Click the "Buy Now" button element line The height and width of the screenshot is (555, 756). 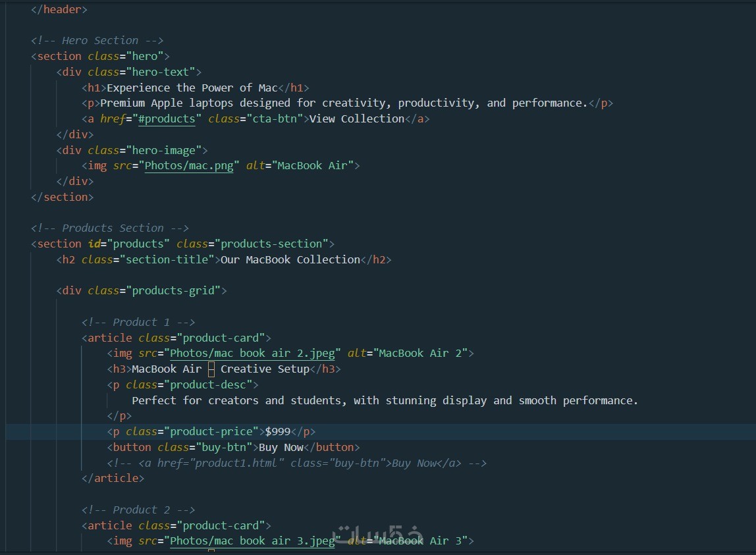[233, 448]
